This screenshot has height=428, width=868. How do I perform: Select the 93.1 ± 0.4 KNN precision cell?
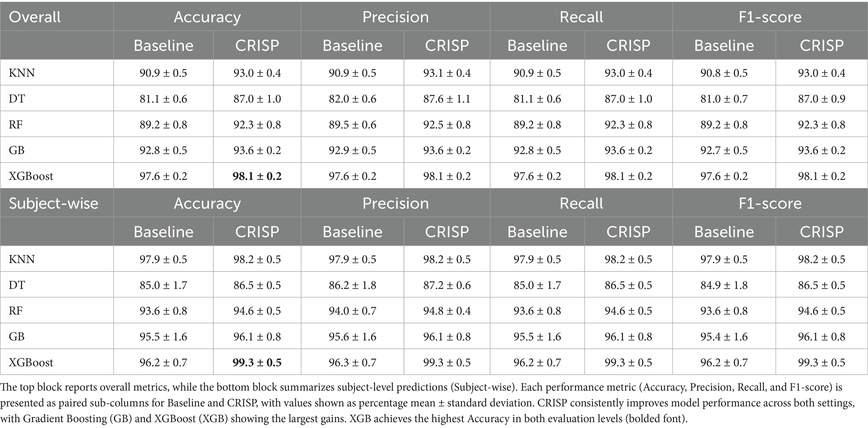pyautogui.click(x=447, y=73)
